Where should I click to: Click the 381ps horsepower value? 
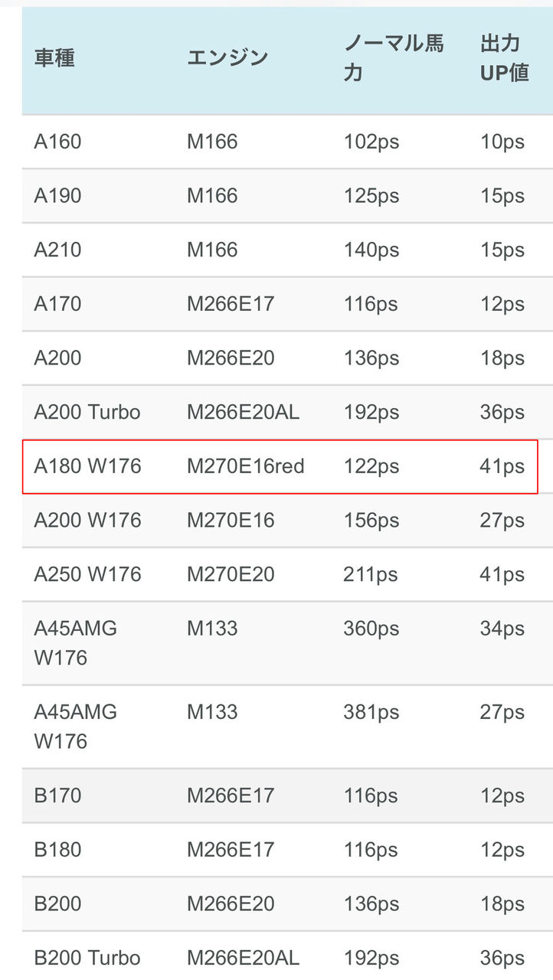click(371, 712)
